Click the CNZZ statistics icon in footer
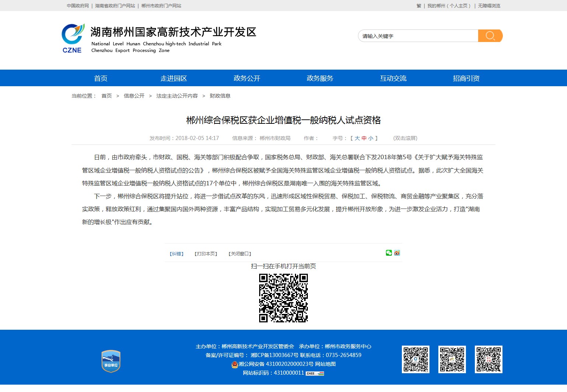This screenshot has width=567, height=392. [315, 373]
